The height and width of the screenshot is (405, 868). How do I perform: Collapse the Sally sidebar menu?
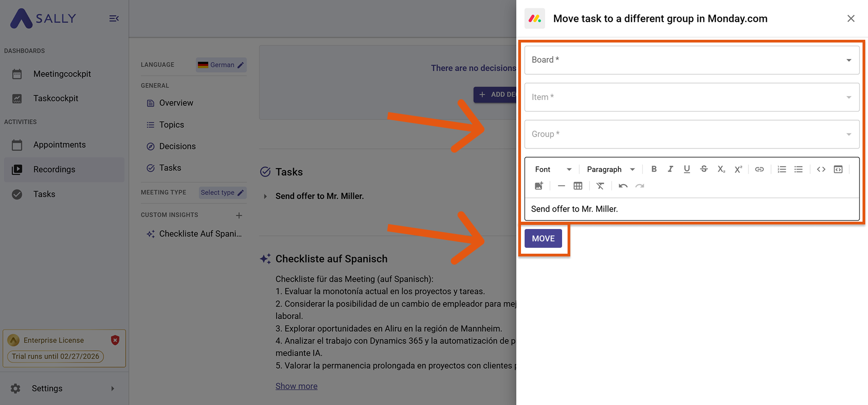[x=114, y=18]
